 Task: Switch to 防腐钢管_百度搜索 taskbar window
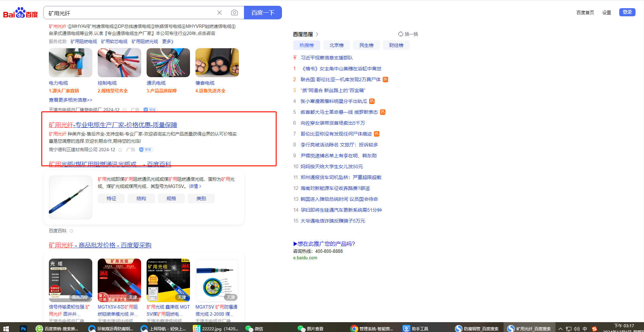[x=477, y=329]
